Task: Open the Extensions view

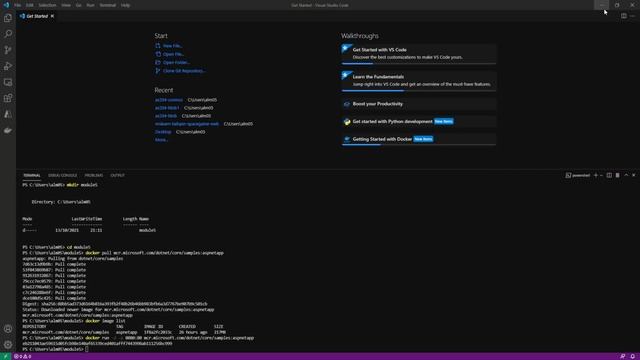Action: click(8, 98)
